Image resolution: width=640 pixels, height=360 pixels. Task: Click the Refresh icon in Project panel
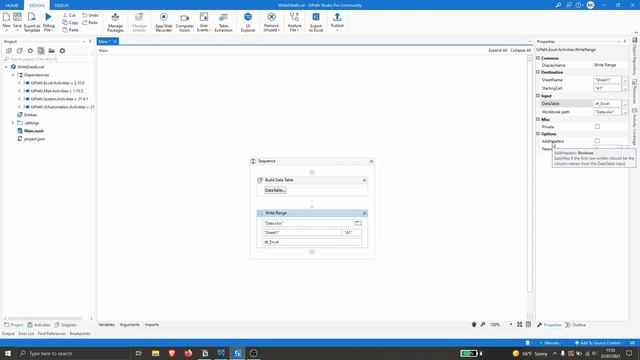click(x=30, y=51)
